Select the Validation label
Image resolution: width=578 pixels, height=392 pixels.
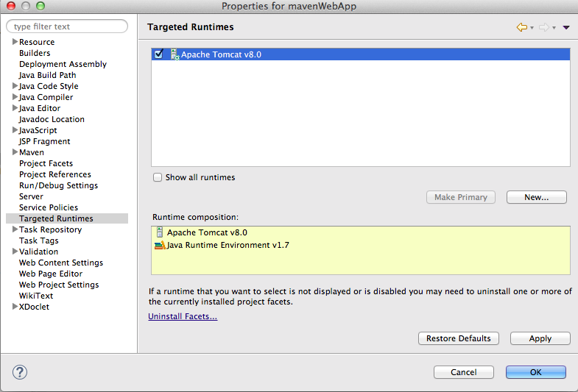point(38,252)
